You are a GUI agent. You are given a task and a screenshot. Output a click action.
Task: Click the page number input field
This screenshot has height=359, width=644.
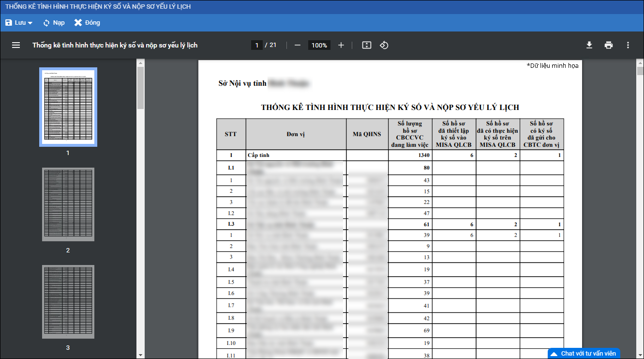pos(256,45)
